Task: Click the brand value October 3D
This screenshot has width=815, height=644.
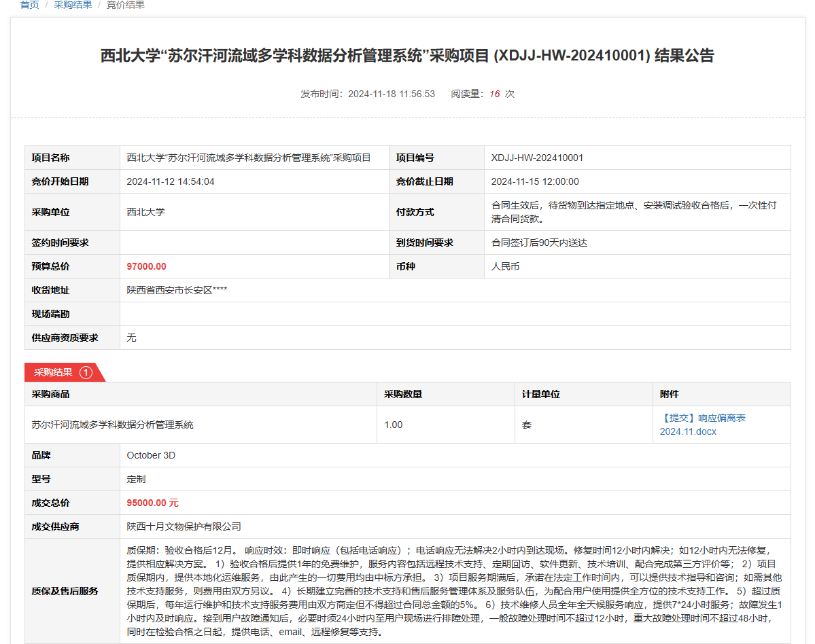Action: coord(151,455)
